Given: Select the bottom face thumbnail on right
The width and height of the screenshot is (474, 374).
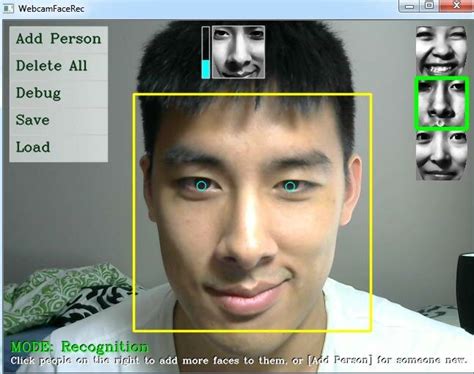Looking at the screenshot, I should (441, 156).
